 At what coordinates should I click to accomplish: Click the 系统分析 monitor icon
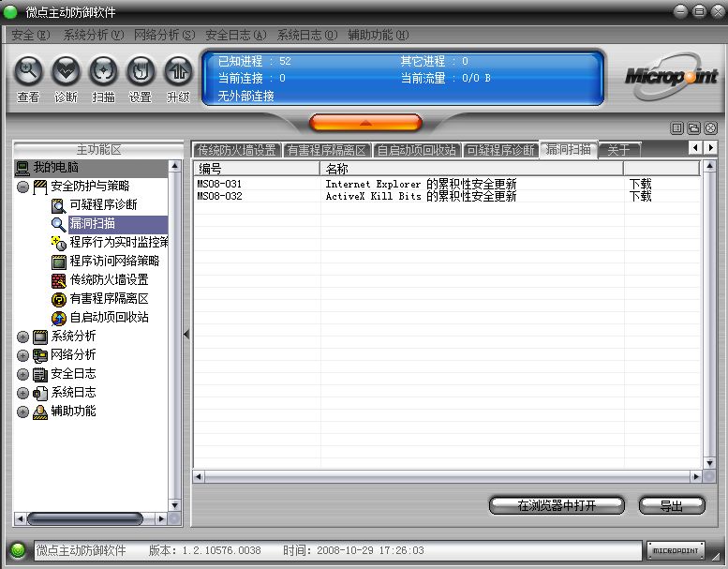point(40,337)
